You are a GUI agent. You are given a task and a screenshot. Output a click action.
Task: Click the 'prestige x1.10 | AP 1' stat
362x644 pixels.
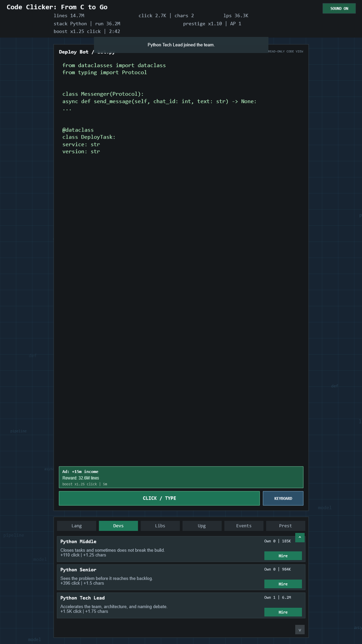(x=212, y=24)
